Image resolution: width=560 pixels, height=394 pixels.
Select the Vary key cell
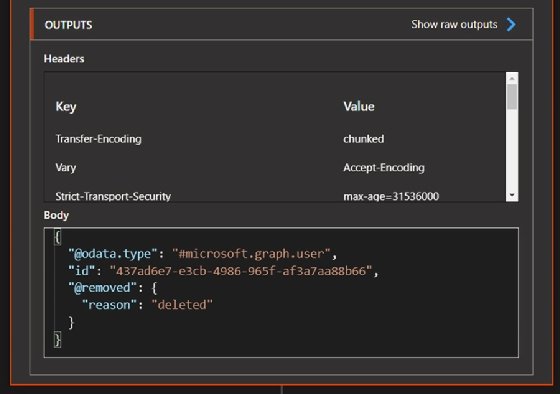point(66,168)
